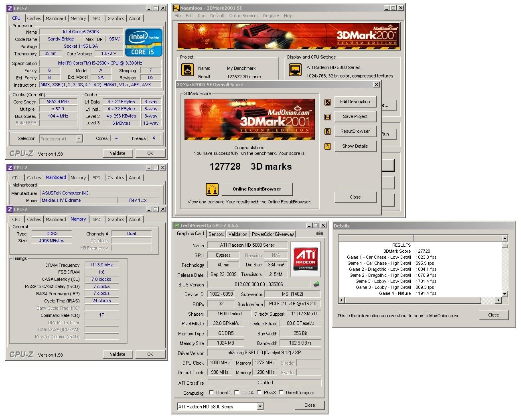Screen dimensions: 521x420
Task: Enable the OpenCL checkbox
Action: 211,393
